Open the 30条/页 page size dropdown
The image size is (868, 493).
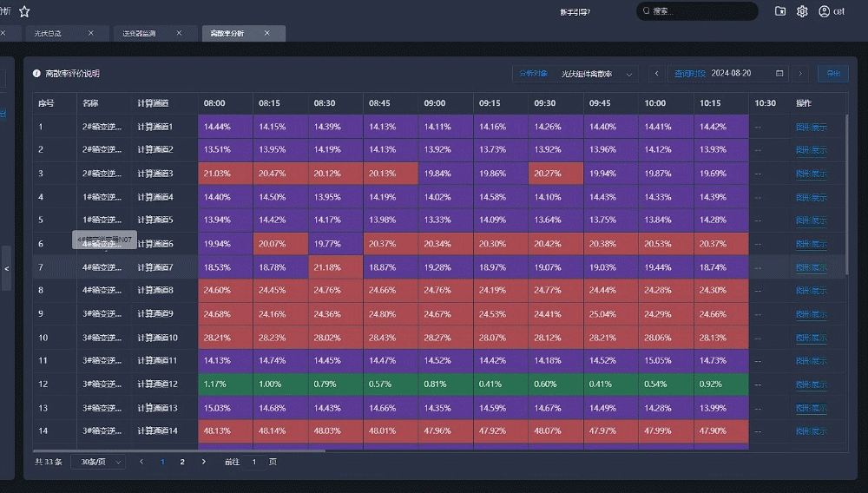pos(98,462)
